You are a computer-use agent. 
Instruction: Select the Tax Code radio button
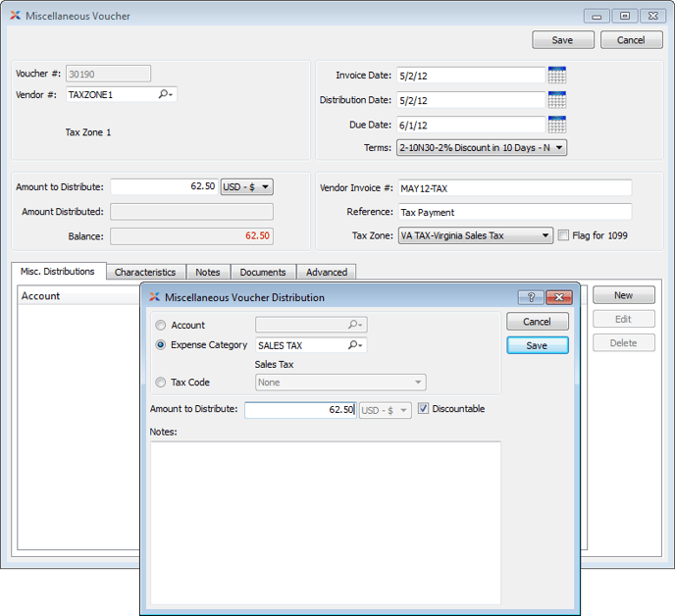point(161,384)
